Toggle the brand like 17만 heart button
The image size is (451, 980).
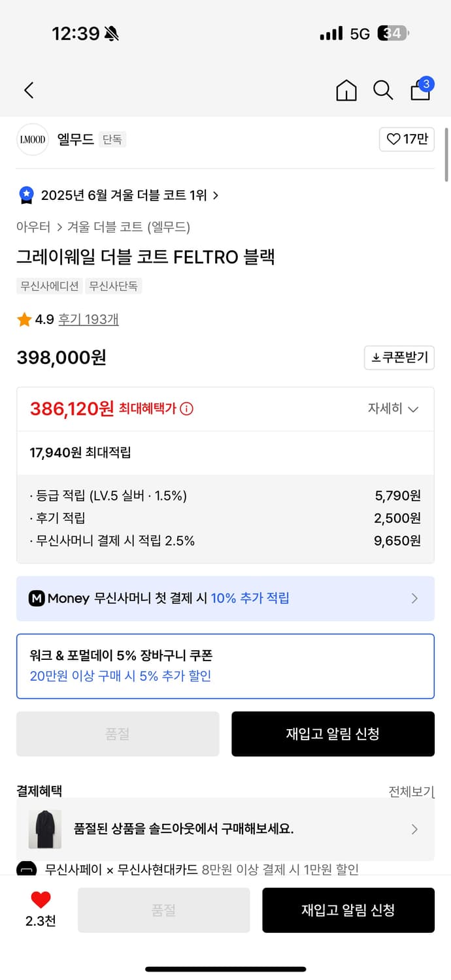pyautogui.click(x=407, y=139)
